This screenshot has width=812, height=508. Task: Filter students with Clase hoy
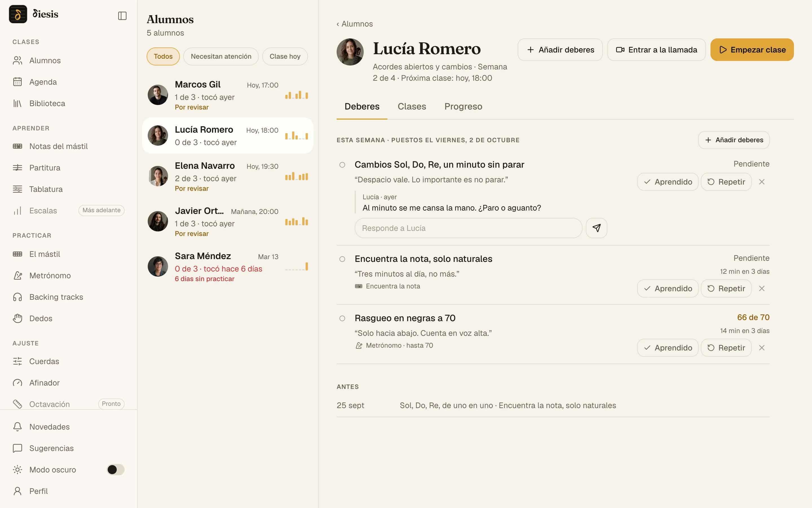pyautogui.click(x=285, y=56)
